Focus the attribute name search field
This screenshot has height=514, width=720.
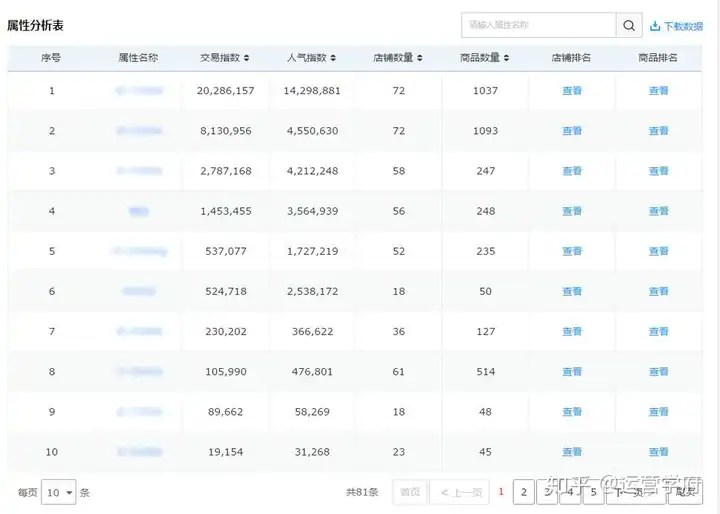pos(539,25)
